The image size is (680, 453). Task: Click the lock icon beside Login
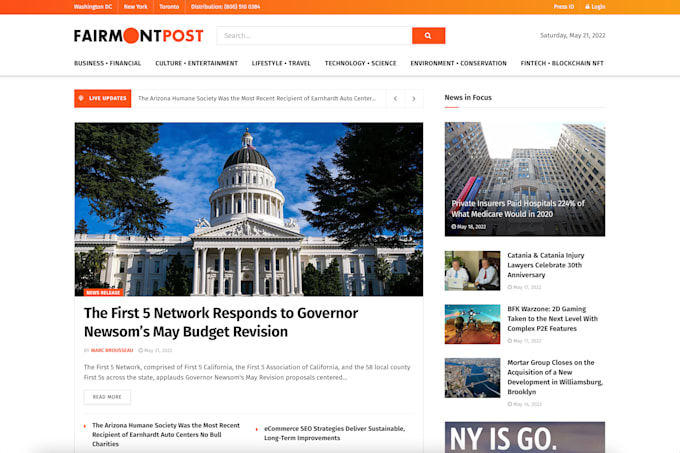[587, 7]
